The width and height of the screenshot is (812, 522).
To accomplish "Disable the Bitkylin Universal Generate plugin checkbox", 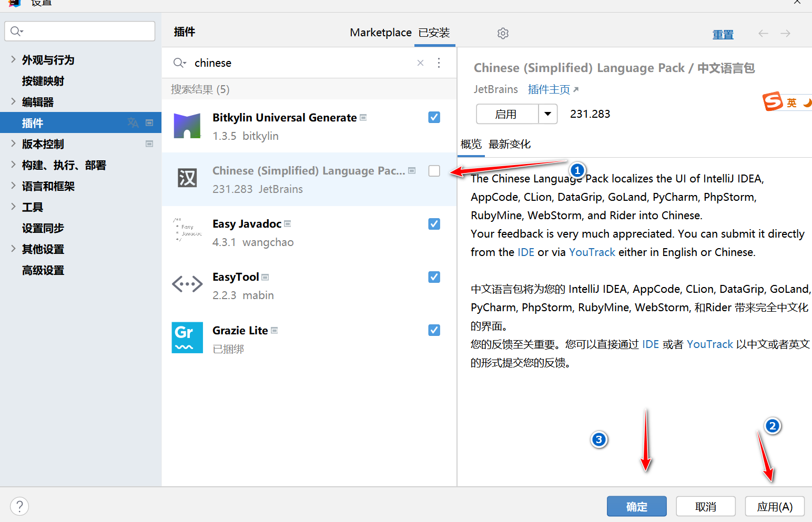I will pos(434,117).
